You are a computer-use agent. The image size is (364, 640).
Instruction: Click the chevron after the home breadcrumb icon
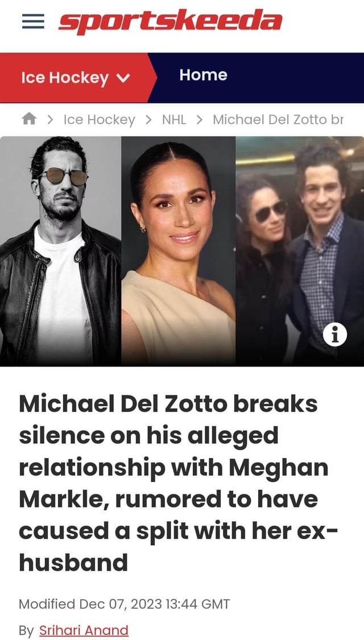[50, 119]
